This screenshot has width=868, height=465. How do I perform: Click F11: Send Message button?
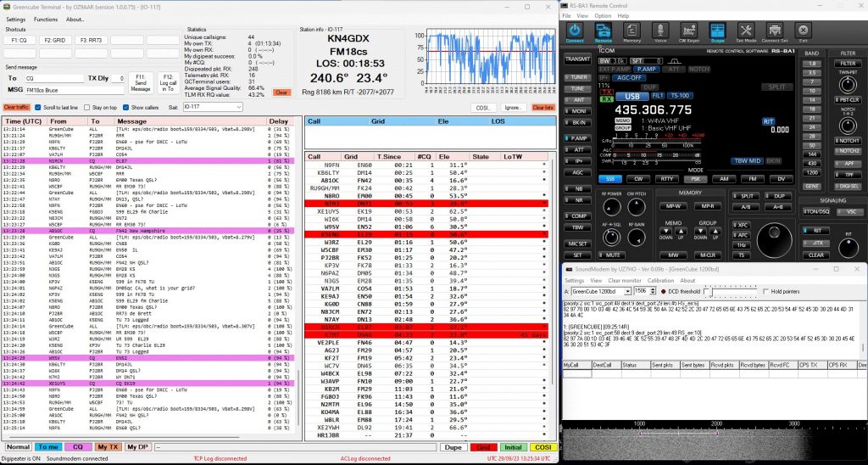(141, 82)
